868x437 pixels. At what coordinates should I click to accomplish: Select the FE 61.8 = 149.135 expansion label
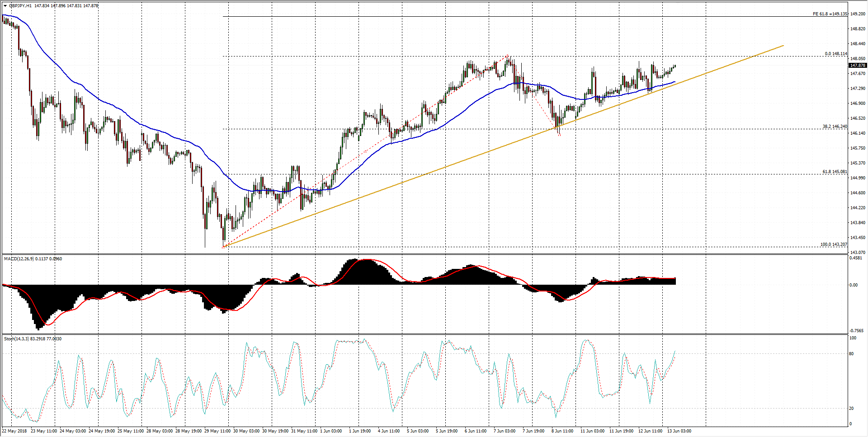tap(830, 14)
